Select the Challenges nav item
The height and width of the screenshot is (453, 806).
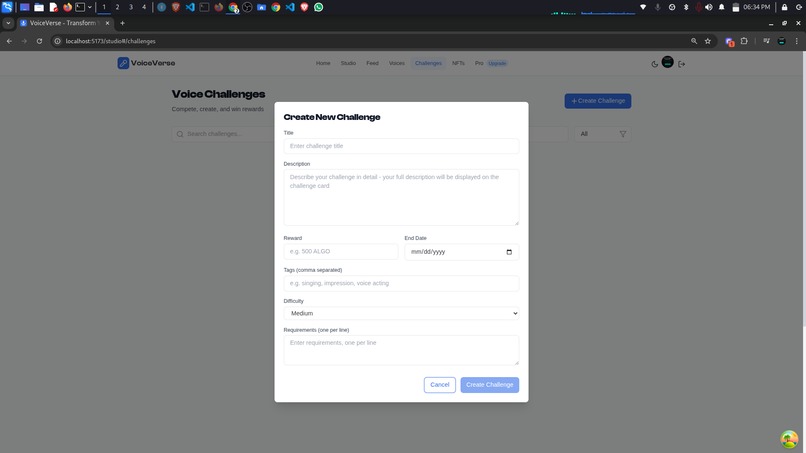pyautogui.click(x=428, y=63)
